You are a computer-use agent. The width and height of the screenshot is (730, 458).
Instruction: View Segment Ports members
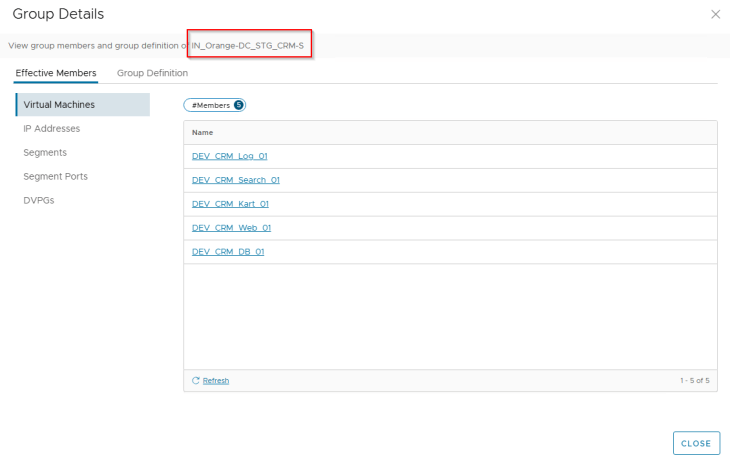point(55,176)
